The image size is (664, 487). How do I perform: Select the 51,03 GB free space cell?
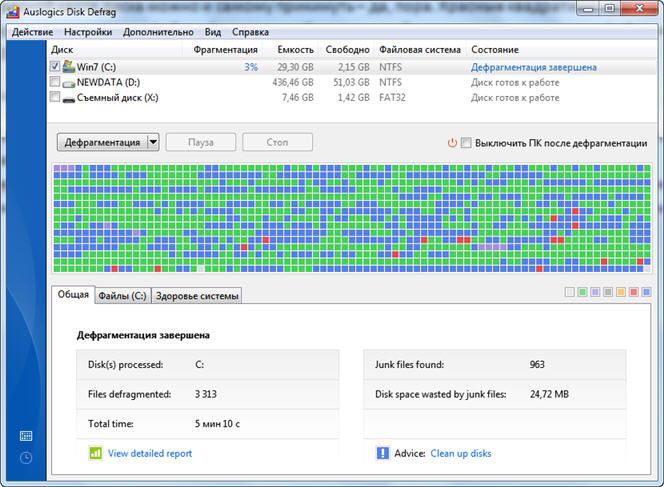[351, 82]
